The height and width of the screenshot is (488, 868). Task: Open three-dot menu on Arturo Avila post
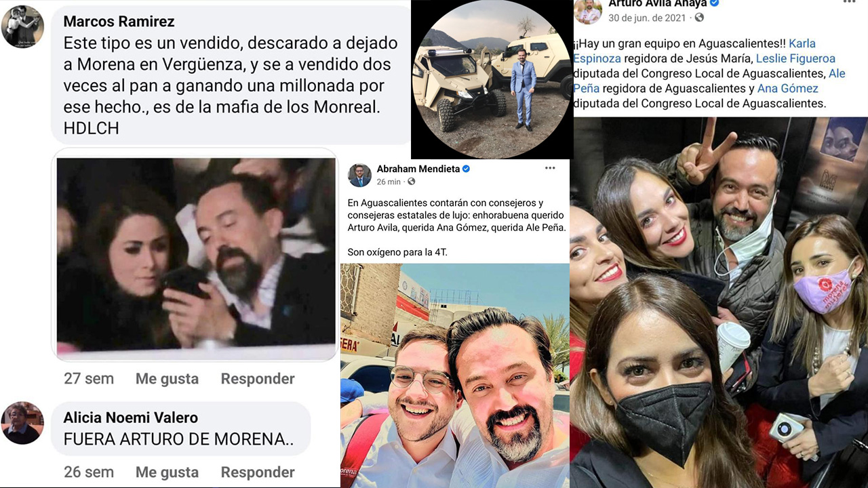pos(849,3)
